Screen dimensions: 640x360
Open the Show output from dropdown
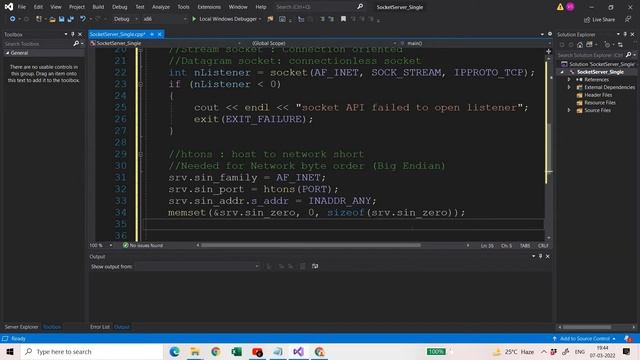coord(198,266)
